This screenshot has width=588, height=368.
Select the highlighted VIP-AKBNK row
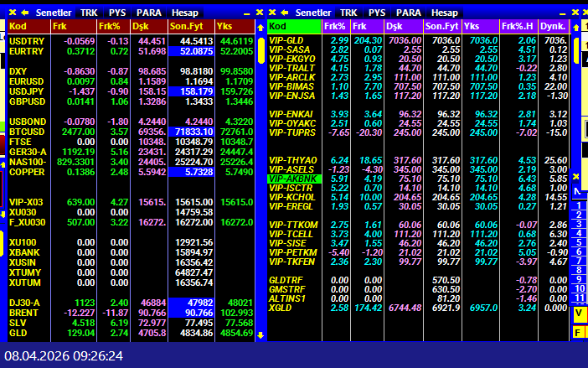(x=419, y=179)
